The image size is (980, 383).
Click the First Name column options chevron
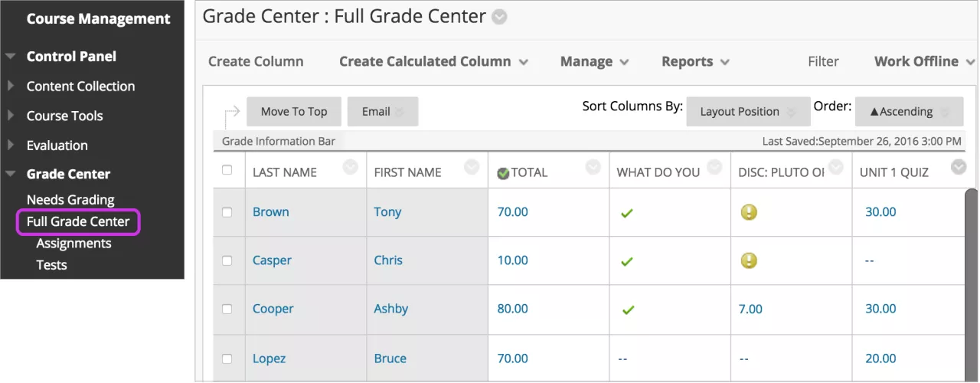(472, 167)
